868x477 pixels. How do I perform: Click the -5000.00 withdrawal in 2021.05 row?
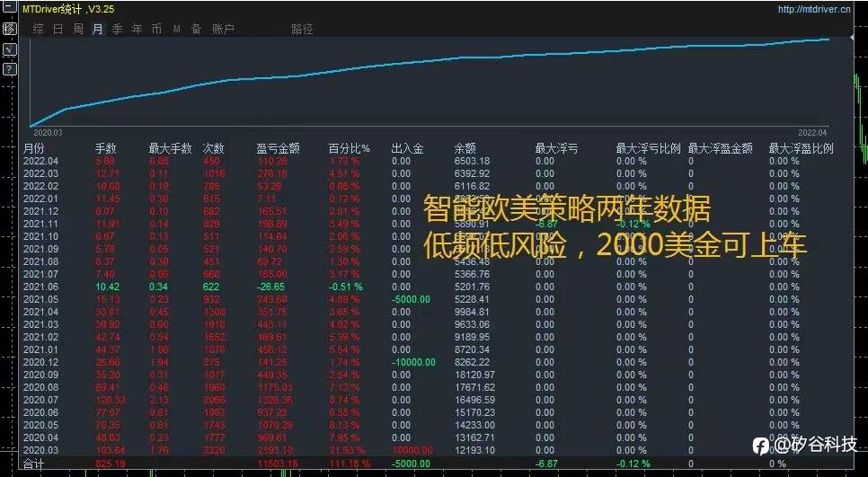point(411,299)
